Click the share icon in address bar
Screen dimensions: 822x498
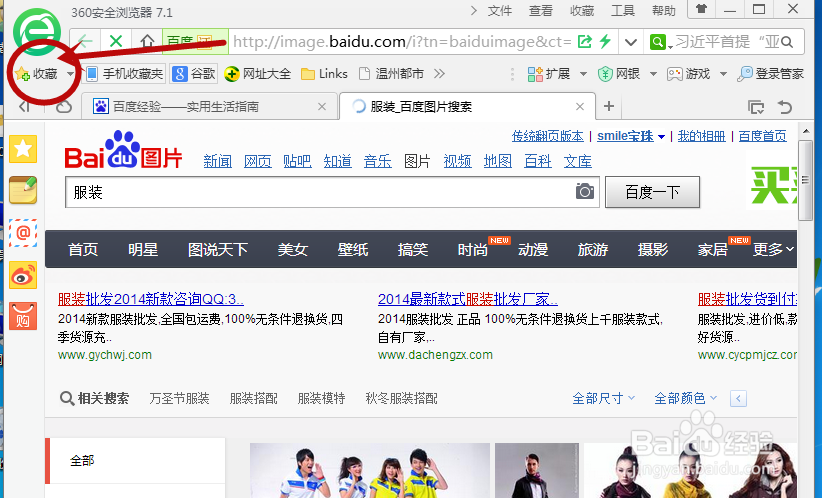[584, 41]
